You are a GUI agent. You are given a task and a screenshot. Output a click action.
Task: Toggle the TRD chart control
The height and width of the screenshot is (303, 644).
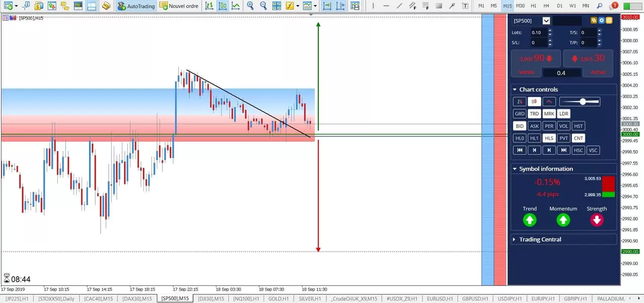coord(534,114)
